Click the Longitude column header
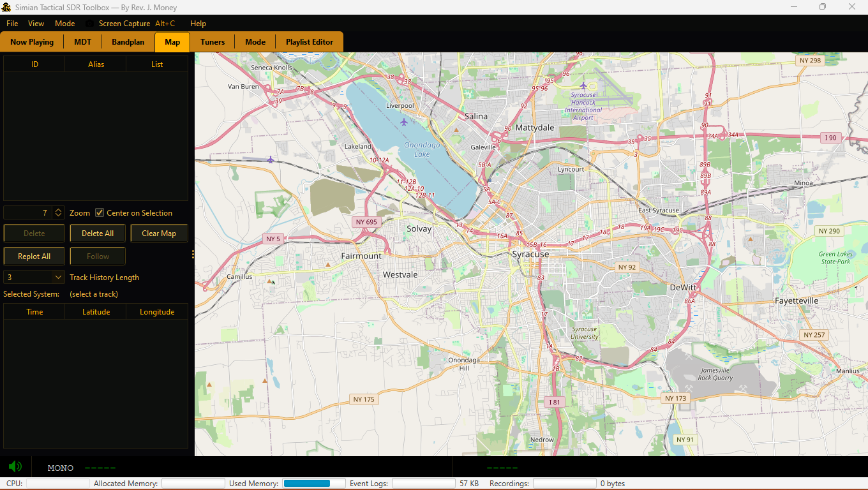Screen dimensions: 868x490 click(157, 312)
